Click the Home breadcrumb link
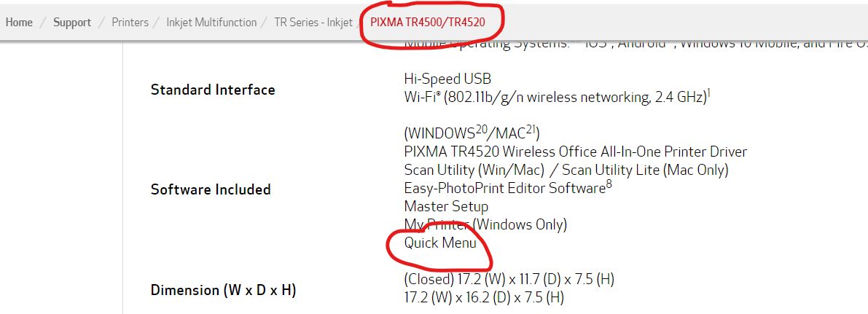868x314 pixels. coord(19,22)
